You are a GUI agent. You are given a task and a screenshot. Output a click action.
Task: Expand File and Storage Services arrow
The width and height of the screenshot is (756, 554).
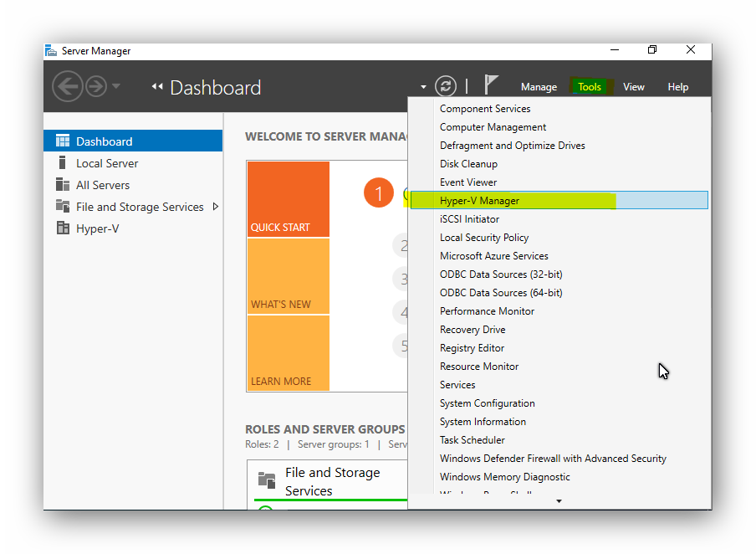pyautogui.click(x=216, y=207)
